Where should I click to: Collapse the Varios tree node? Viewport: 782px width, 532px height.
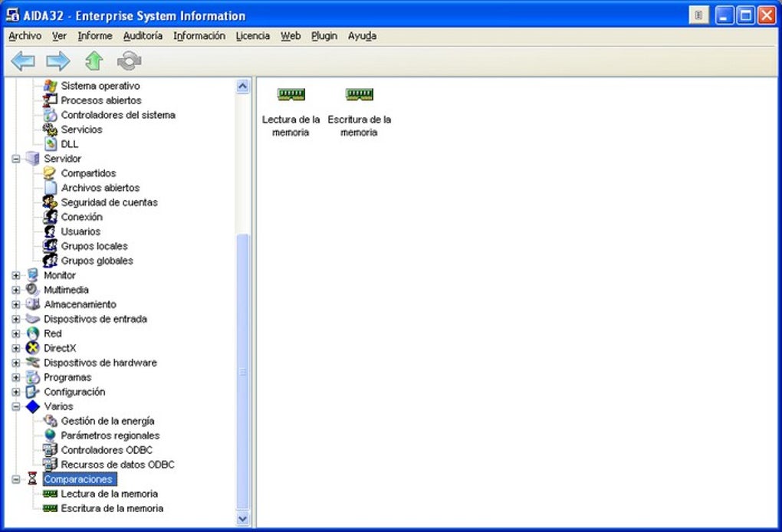(x=16, y=406)
